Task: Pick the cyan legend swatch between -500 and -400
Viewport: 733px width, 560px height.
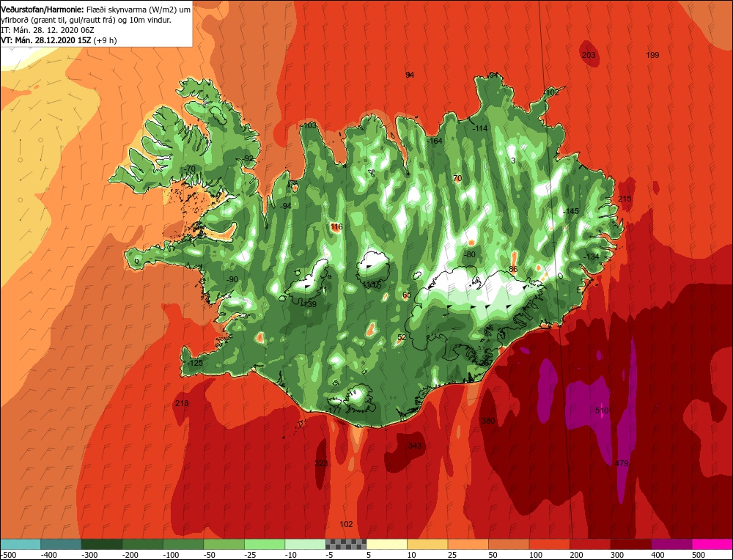Action: click(x=20, y=544)
